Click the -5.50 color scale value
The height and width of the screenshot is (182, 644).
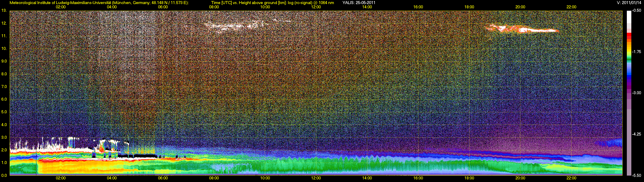(637, 175)
